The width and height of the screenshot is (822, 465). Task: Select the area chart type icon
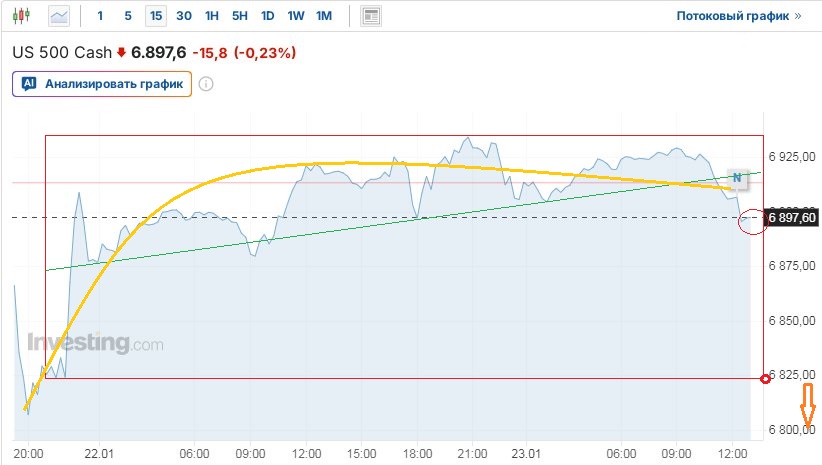(x=60, y=16)
